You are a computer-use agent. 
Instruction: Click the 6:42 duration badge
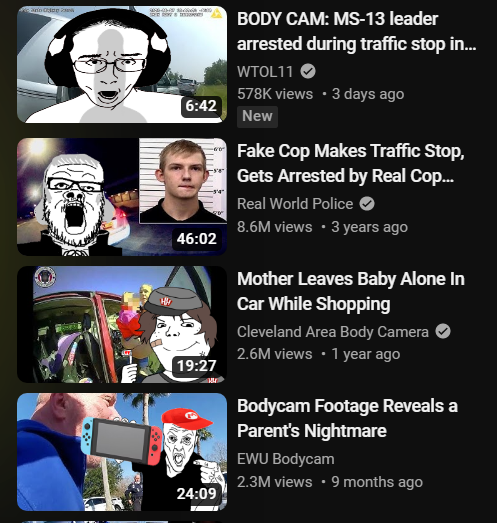tap(201, 106)
